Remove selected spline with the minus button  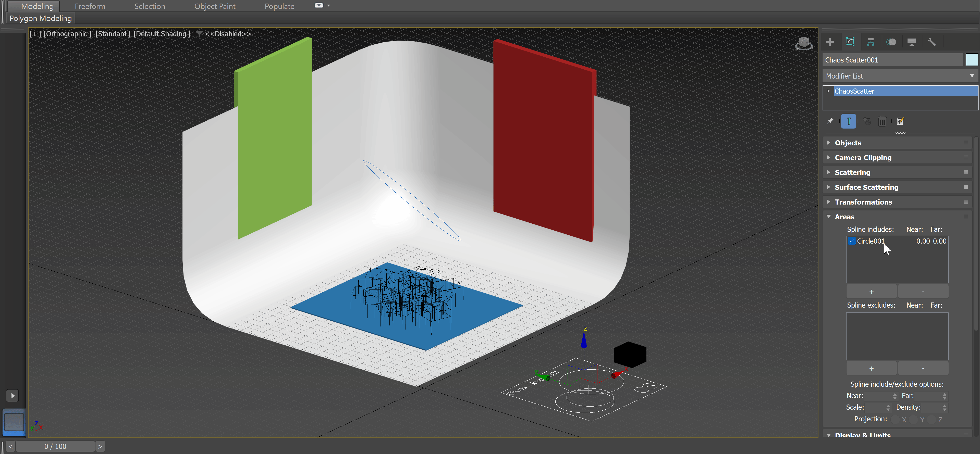pos(923,291)
